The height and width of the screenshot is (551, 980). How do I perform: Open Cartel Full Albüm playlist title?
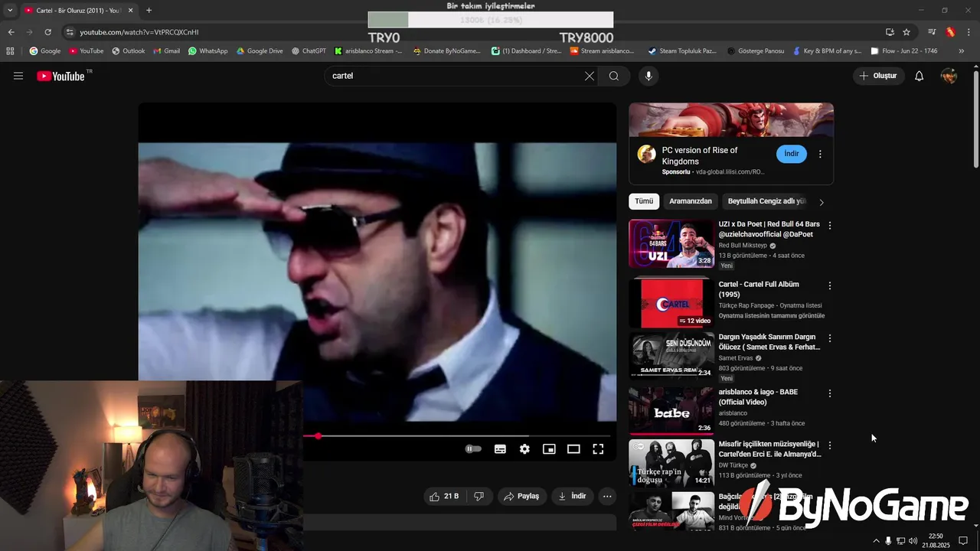click(759, 289)
